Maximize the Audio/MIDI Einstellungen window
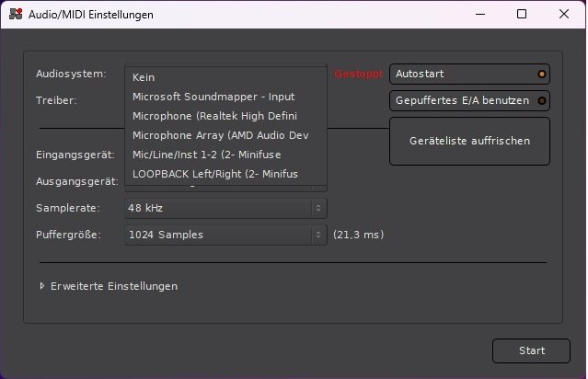This screenshot has height=379, width=588. pyautogui.click(x=522, y=14)
